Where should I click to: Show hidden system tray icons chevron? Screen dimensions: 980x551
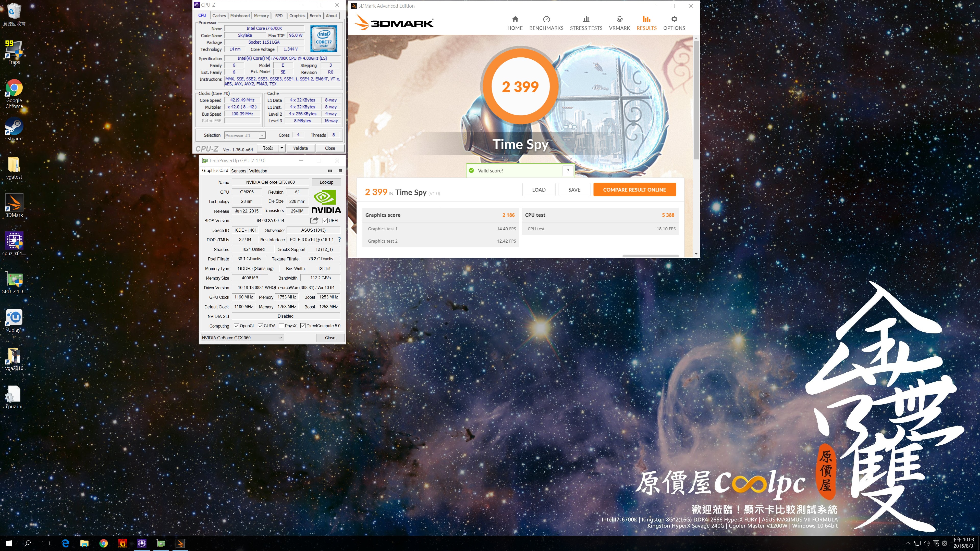pos(908,543)
